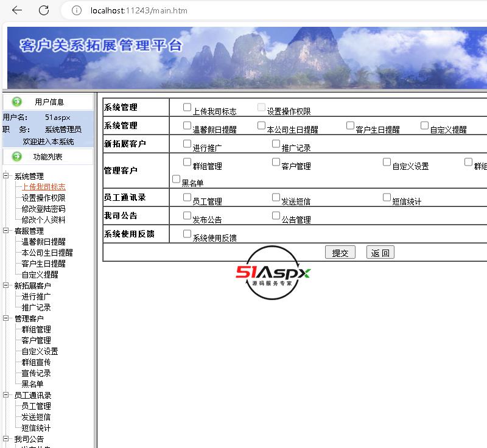Open 发送短信 in the sidebar tree
This screenshot has width=487, height=448.
coord(37,417)
